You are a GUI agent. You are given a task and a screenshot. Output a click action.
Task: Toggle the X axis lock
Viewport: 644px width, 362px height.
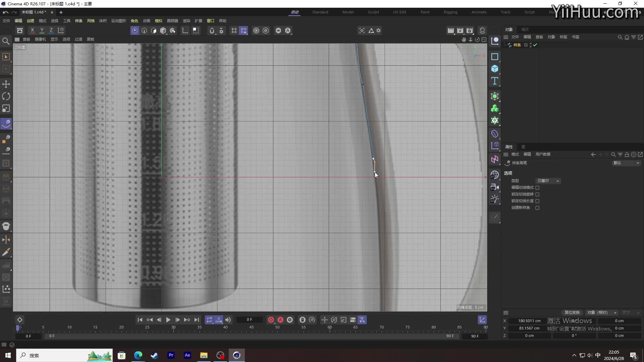[32, 31]
